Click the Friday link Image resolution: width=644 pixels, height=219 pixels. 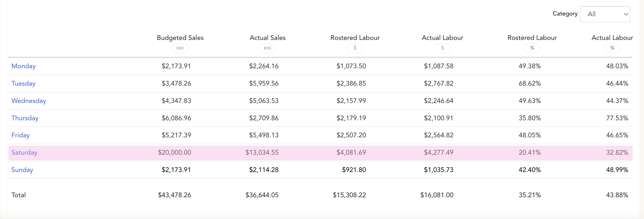tap(21, 135)
